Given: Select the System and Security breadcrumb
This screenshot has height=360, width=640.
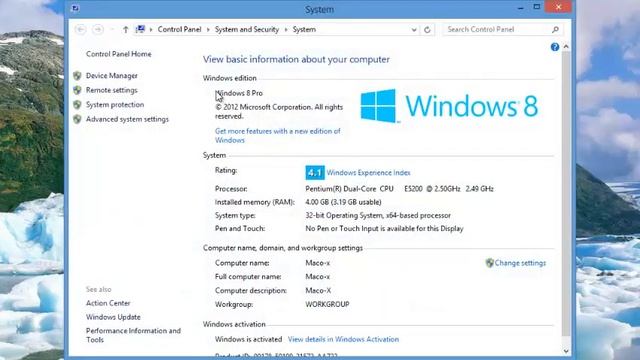Looking at the screenshot, I should point(247,29).
